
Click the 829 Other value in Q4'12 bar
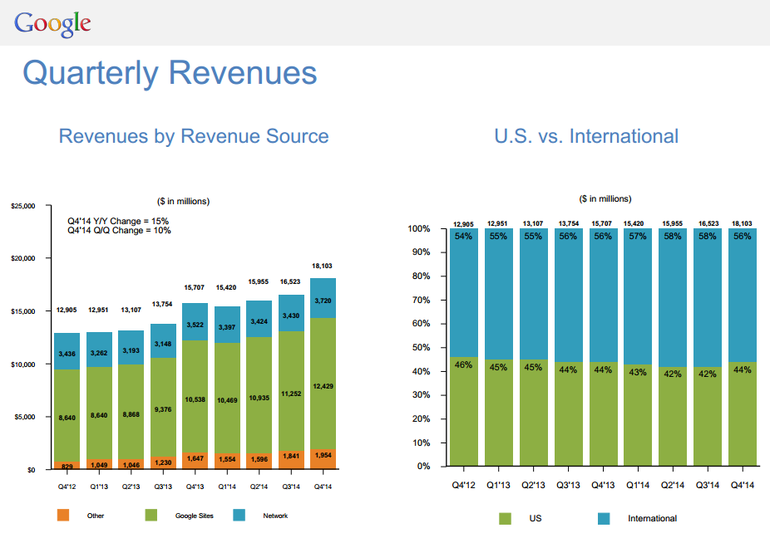point(67,466)
